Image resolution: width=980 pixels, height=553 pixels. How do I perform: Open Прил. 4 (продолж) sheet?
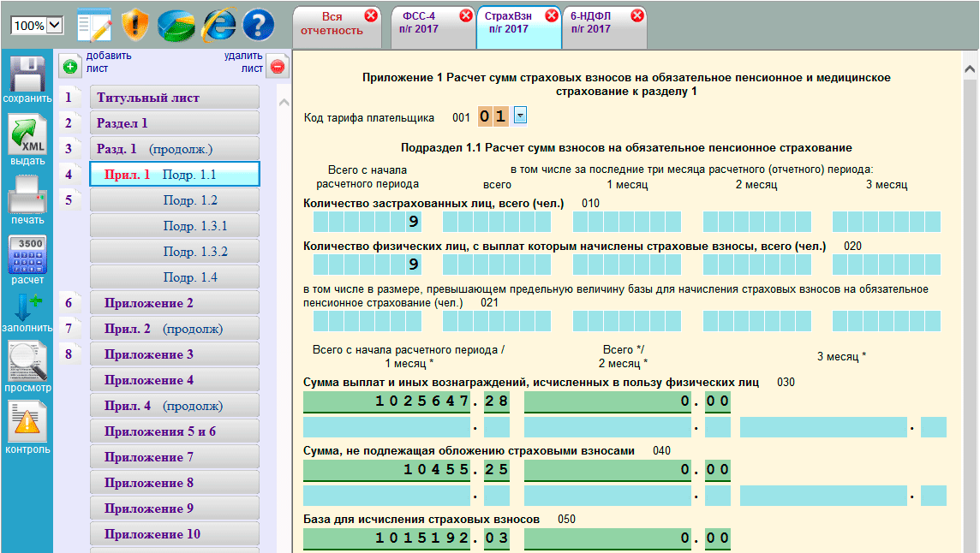point(175,406)
